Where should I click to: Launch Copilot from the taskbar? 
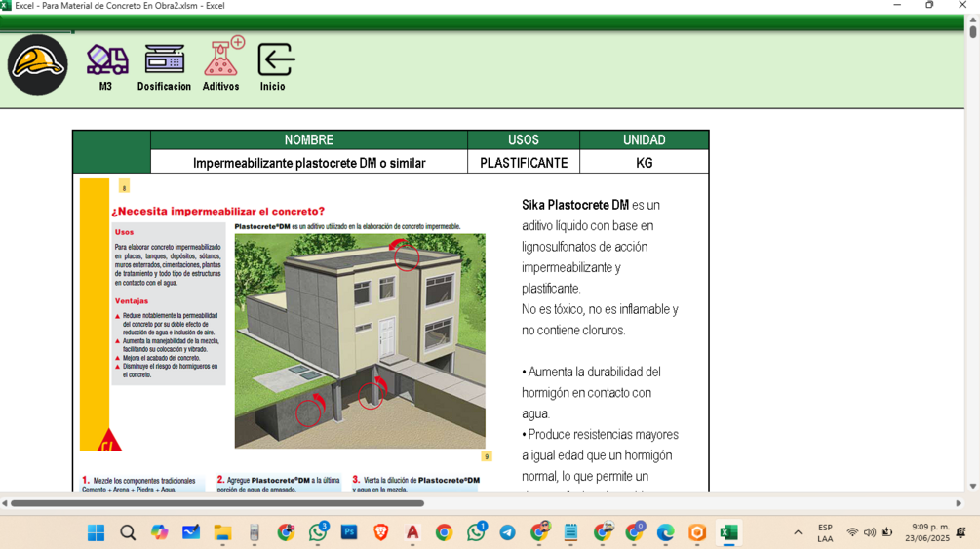(159, 532)
